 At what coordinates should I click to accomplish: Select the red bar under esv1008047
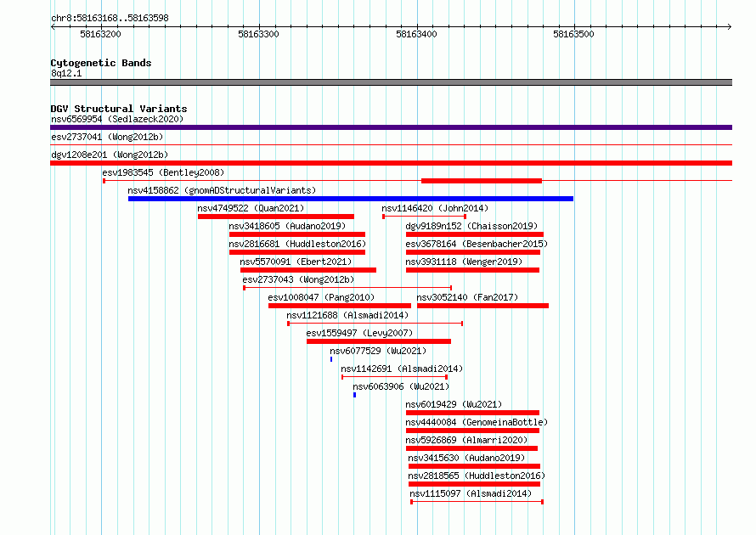click(340, 306)
